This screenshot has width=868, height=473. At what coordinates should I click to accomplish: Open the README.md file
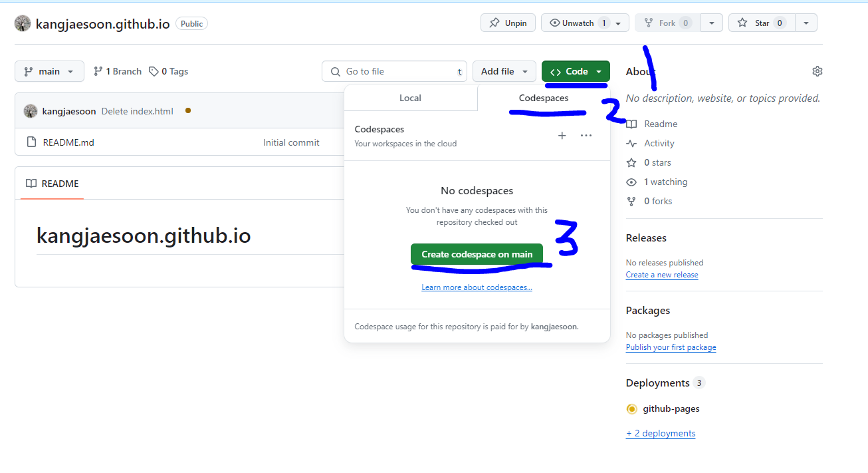(68, 142)
